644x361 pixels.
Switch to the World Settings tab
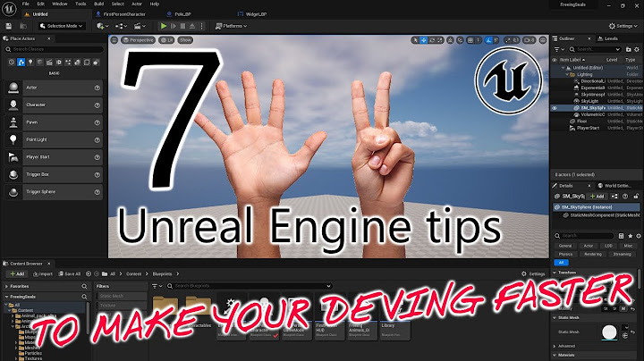click(614, 186)
